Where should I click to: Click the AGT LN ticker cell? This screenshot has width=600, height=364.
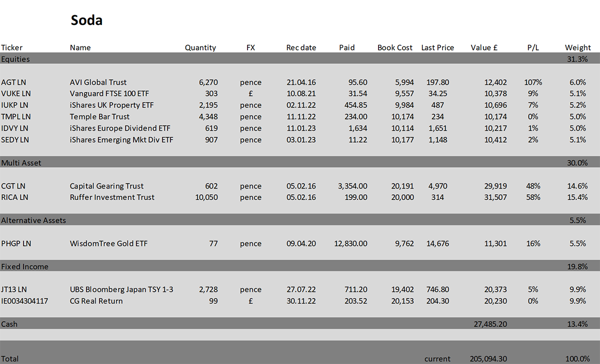coord(13,82)
